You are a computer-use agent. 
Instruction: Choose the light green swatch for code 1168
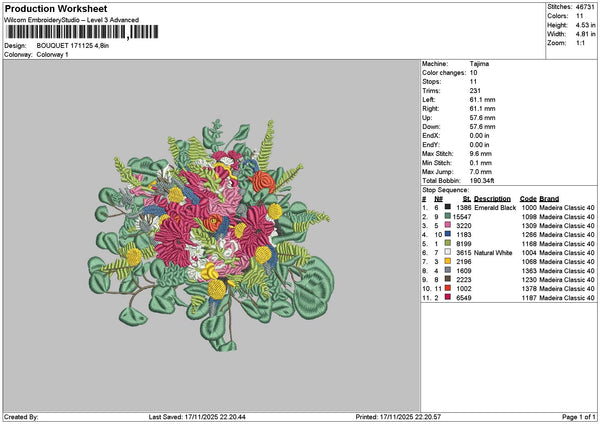tap(448, 243)
